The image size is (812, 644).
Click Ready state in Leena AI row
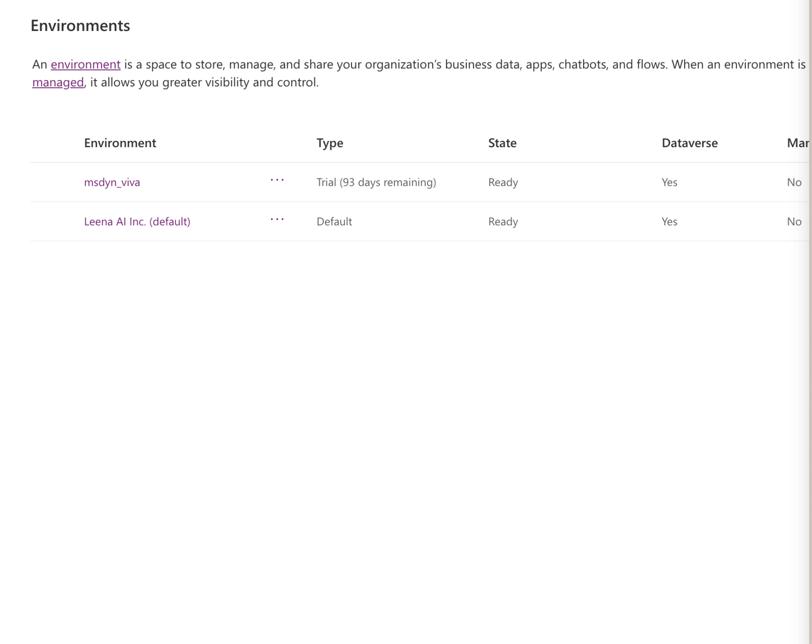tap(503, 221)
